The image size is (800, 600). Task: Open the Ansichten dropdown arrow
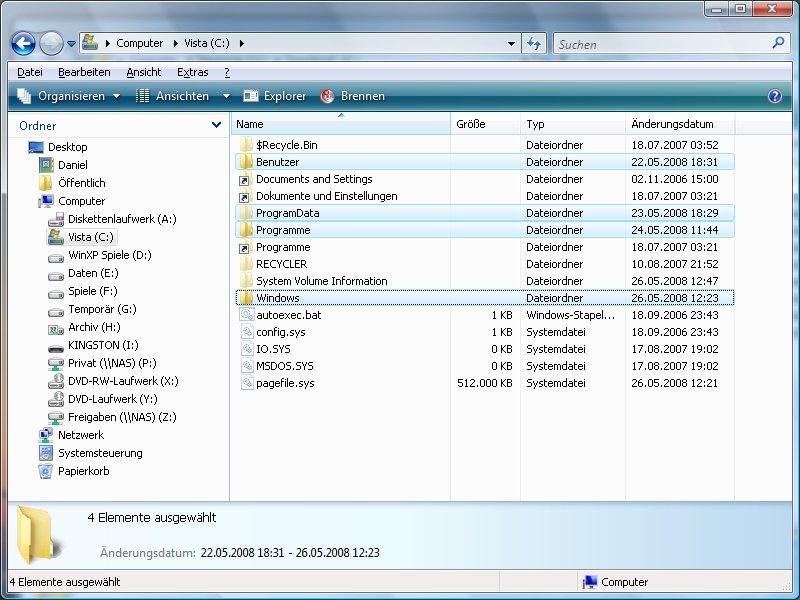click(226, 96)
